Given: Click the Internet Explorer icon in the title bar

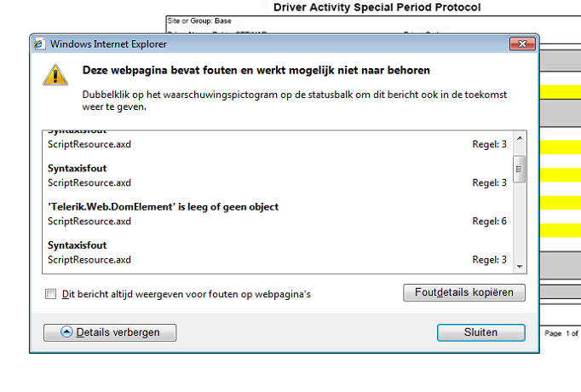Looking at the screenshot, I should (40, 43).
